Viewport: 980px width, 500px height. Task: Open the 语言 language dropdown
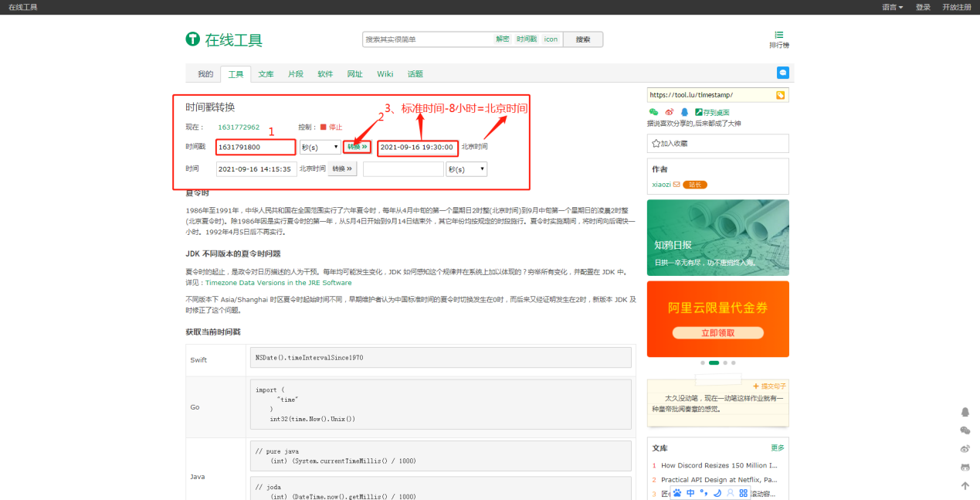tap(892, 7)
